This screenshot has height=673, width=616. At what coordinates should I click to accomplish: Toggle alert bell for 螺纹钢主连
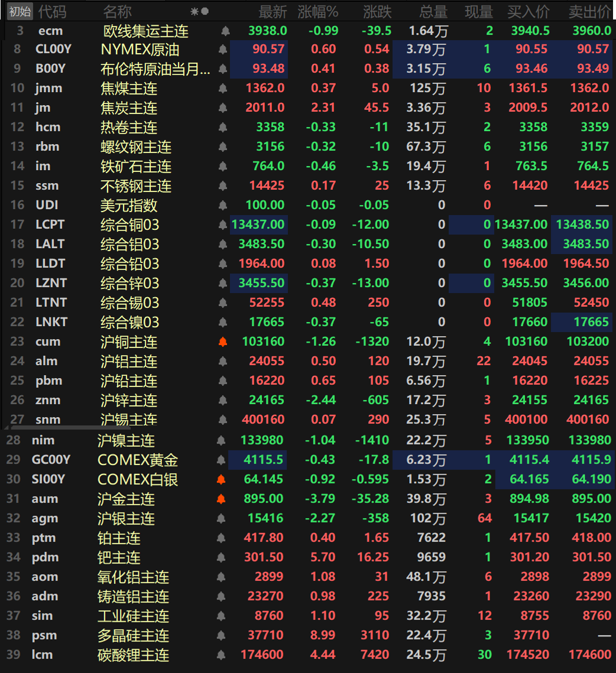click(x=222, y=147)
